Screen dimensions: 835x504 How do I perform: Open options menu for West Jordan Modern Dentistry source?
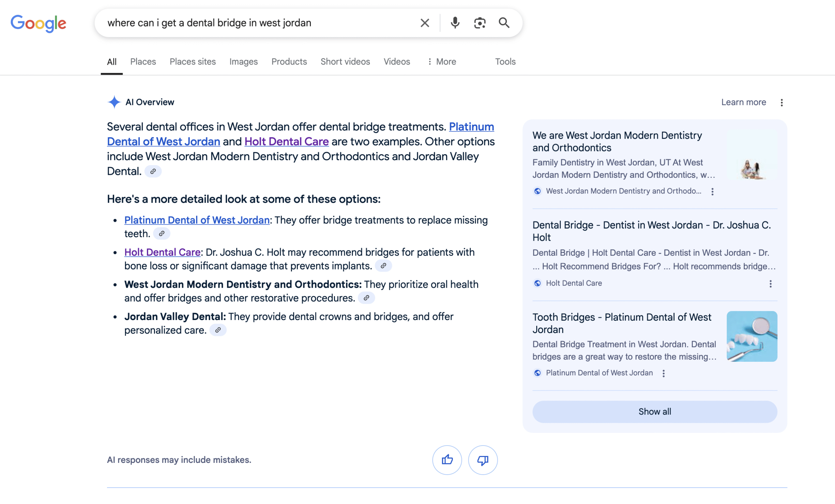click(712, 192)
